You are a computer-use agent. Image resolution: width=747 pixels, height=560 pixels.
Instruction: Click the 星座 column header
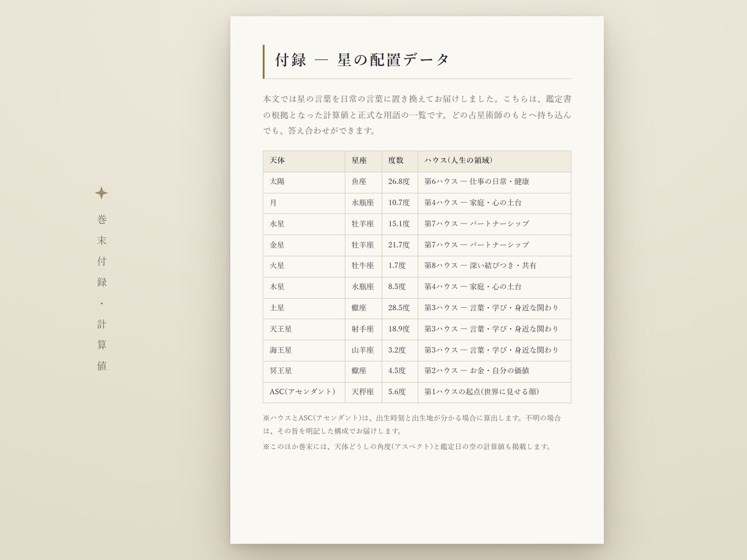[x=363, y=161]
